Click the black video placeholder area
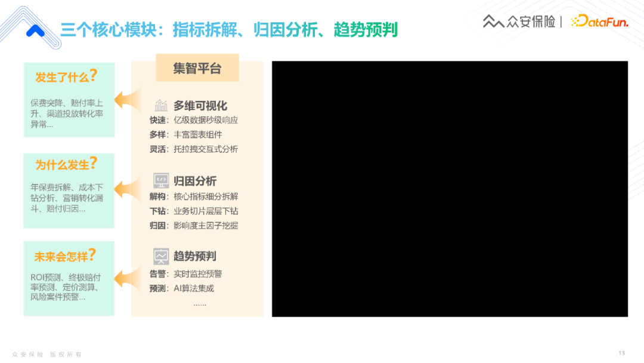The image size is (644, 363). click(x=450, y=189)
